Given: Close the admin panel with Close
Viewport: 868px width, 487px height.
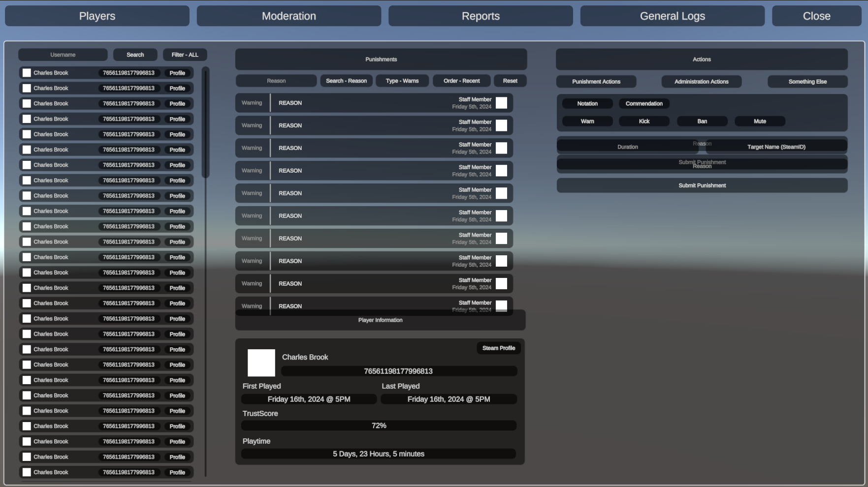Looking at the screenshot, I should click(817, 16).
